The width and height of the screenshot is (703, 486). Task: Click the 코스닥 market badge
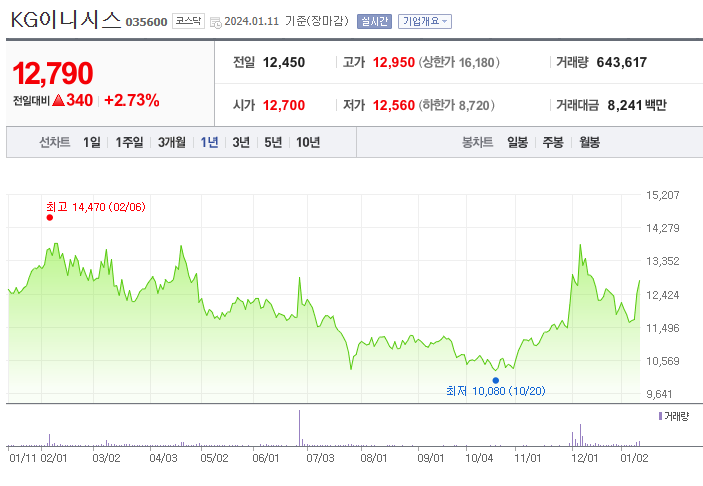tap(188, 21)
